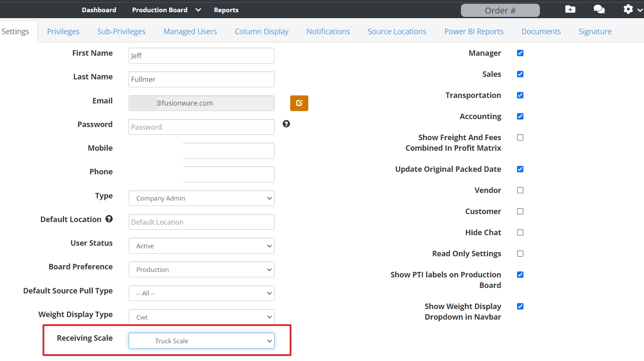The height and width of the screenshot is (361, 644).
Task: Open the User Status dropdown
Action: (201, 246)
